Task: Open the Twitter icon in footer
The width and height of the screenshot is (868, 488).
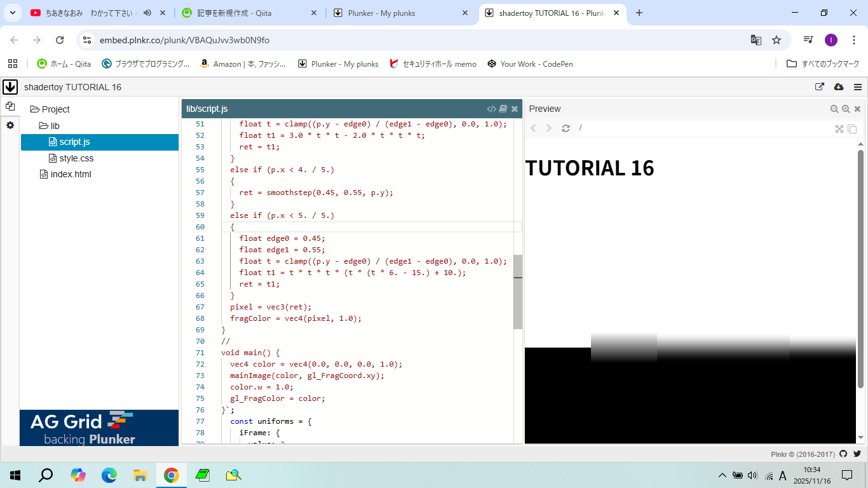Action: click(857, 454)
